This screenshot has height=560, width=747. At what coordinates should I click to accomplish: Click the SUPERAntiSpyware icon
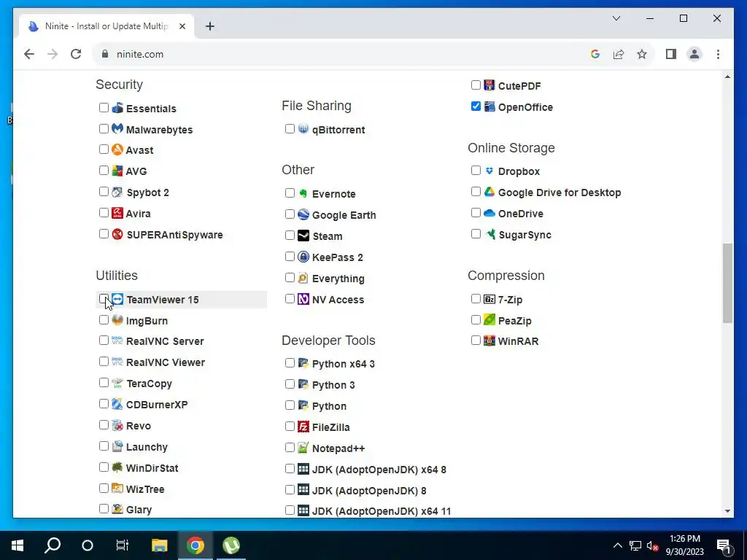117,234
